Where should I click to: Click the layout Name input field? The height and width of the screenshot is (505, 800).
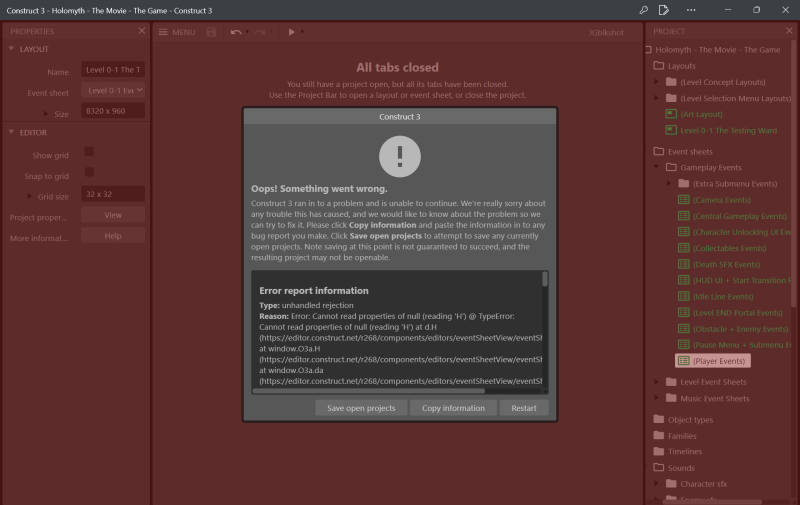coord(113,69)
